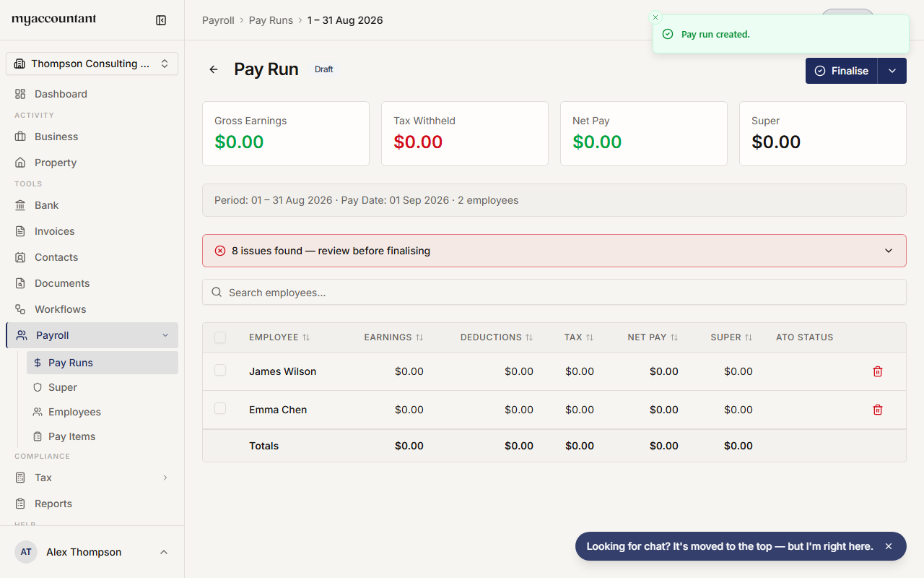Go to Workflows

click(x=92, y=309)
